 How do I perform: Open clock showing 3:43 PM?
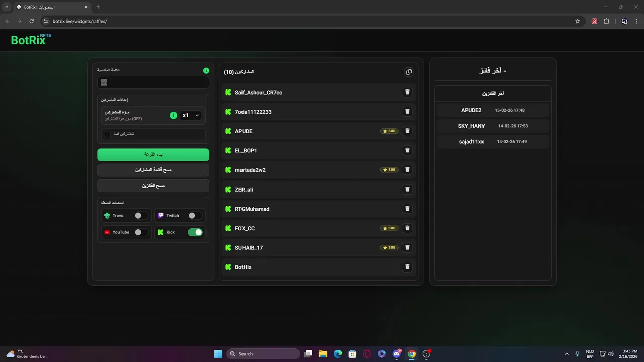point(629,354)
